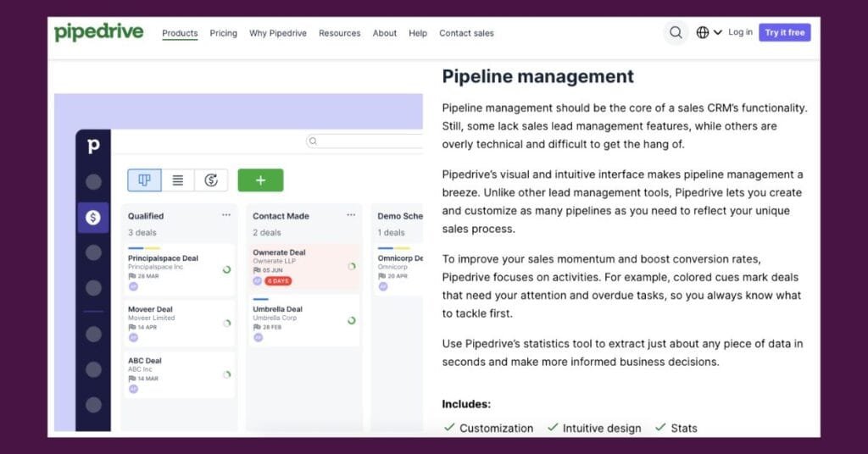Click the Intuitive design checkmark item
Image resolution: width=868 pixels, height=454 pixels.
click(594, 428)
